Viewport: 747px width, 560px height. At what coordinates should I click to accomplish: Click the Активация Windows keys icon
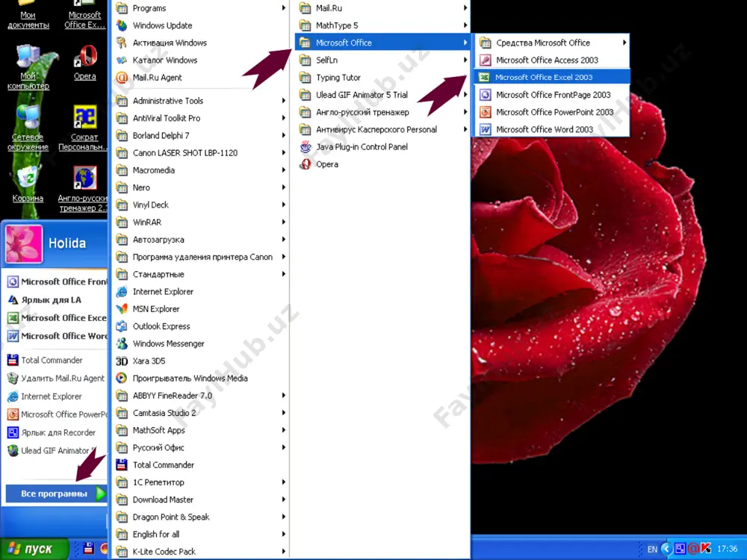pos(122,43)
